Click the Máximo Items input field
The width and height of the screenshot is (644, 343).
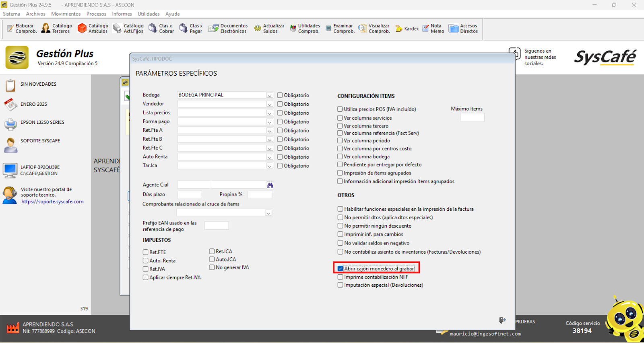coord(472,117)
